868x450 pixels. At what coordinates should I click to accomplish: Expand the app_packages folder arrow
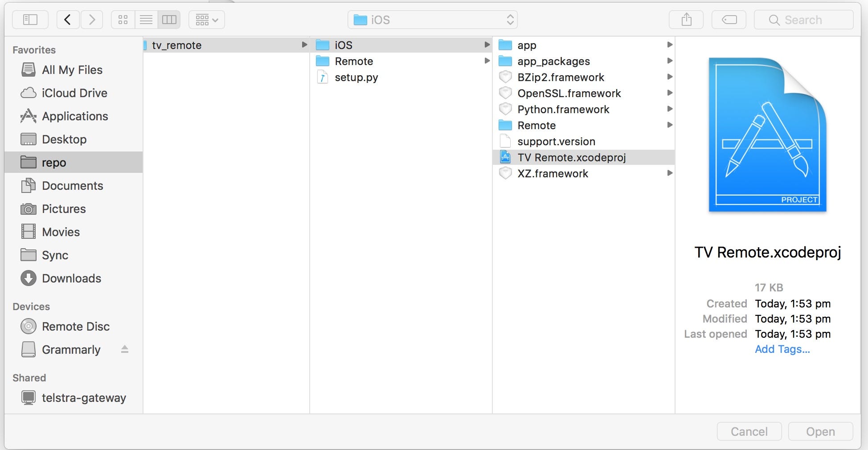670,61
